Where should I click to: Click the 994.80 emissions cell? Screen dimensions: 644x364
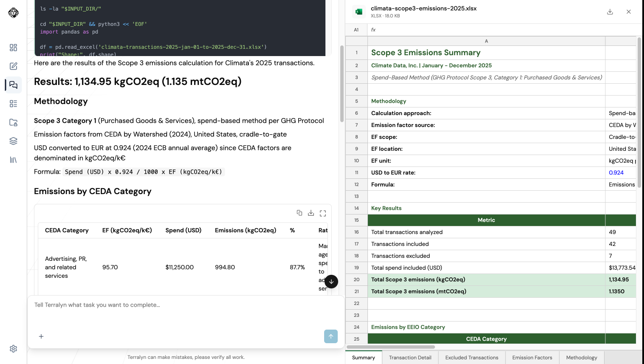tap(225, 267)
